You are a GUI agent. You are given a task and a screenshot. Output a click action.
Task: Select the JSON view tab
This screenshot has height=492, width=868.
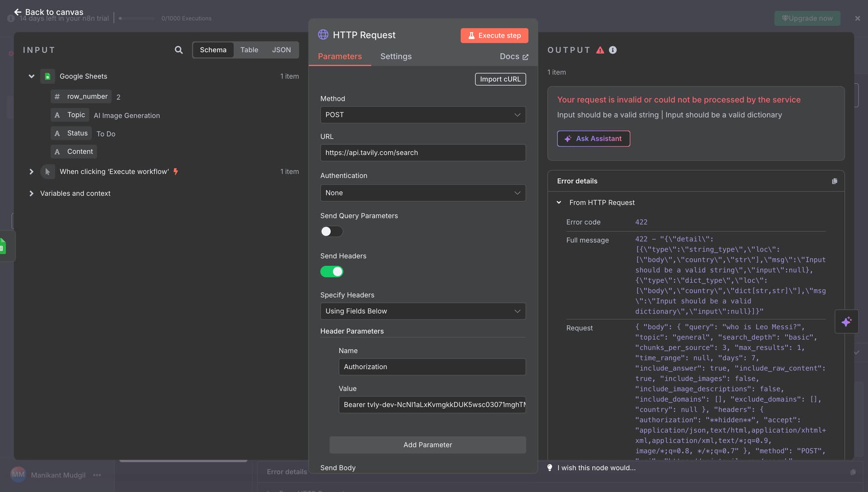(281, 50)
